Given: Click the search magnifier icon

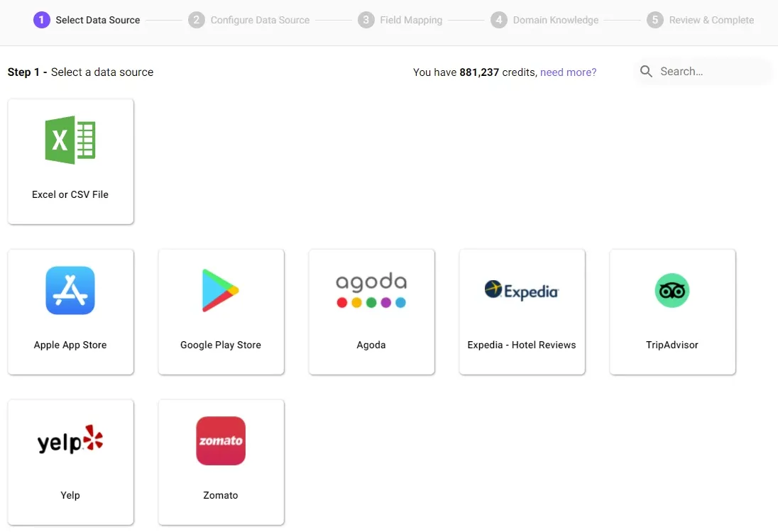Looking at the screenshot, I should (646, 72).
